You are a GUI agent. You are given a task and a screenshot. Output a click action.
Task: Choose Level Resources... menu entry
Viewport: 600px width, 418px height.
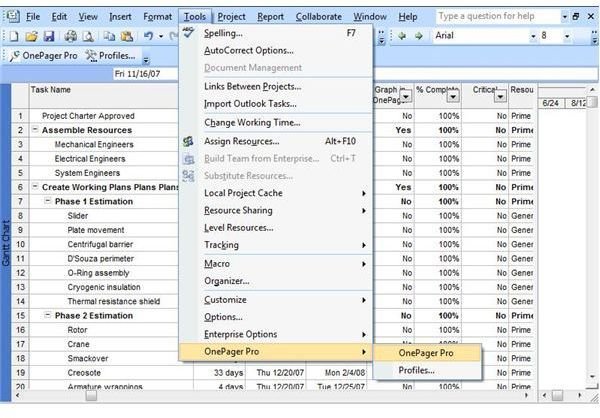click(276, 228)
